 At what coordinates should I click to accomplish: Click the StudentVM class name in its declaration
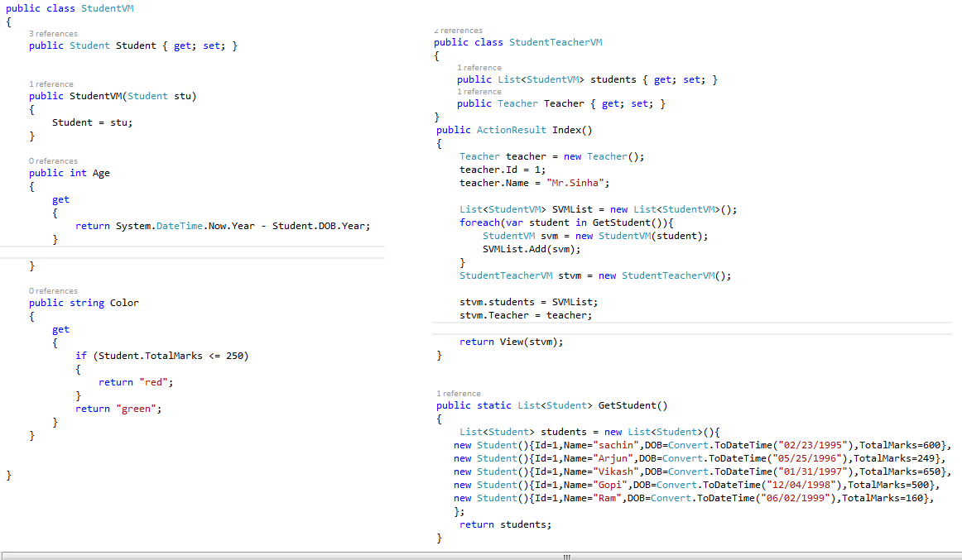click(108, 8)
